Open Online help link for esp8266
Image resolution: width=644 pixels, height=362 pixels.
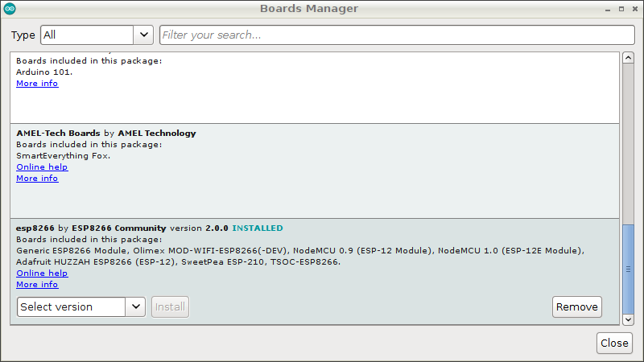click(42, 274)
